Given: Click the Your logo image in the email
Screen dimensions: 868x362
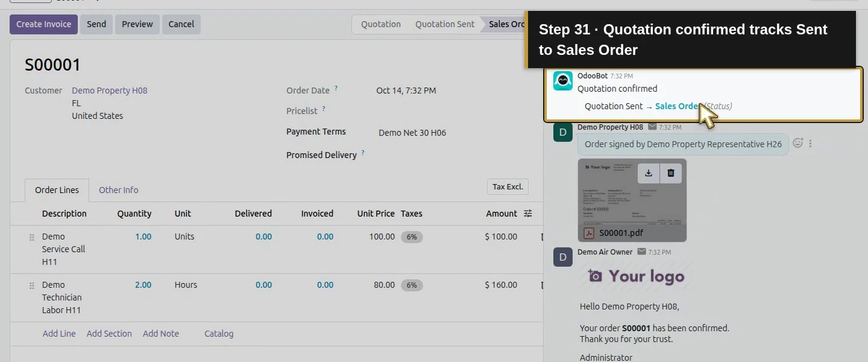Looking at the screenshot, I should point(636,276).
